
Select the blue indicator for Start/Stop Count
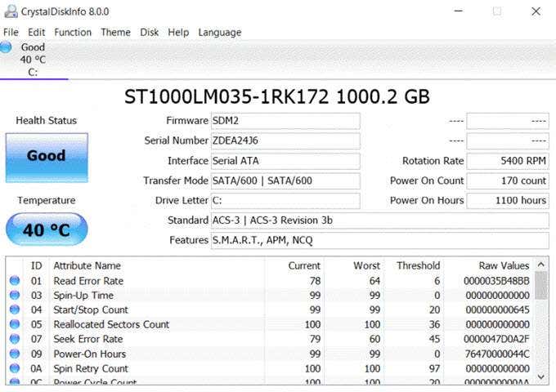(x=13, y=310)
